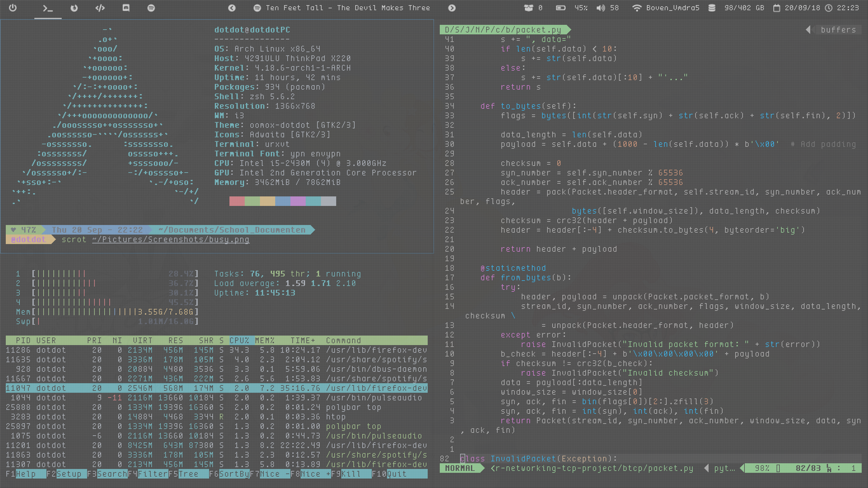Sort htop by TIME+ column header
Viewport: 868px width, 488px height.
click(303, 340)
